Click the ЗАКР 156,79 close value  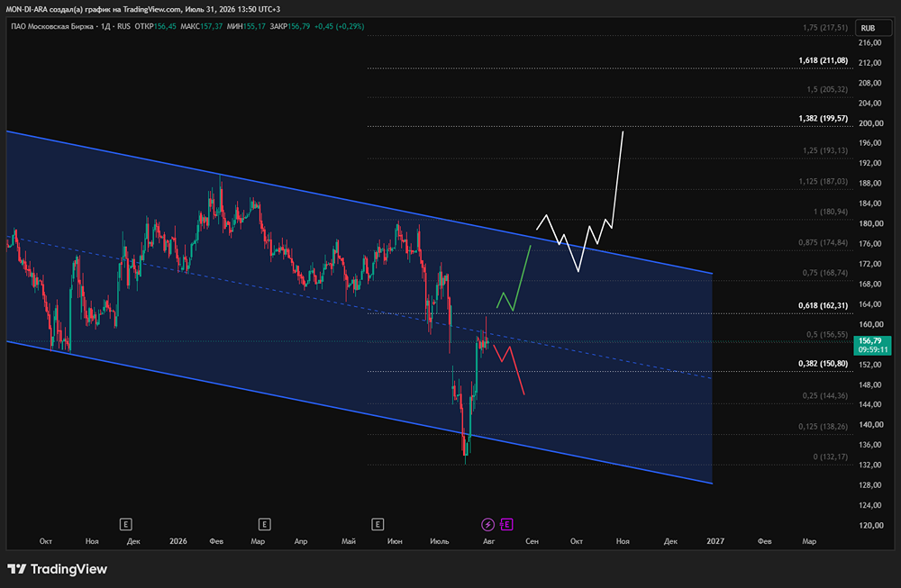point(290,26)
